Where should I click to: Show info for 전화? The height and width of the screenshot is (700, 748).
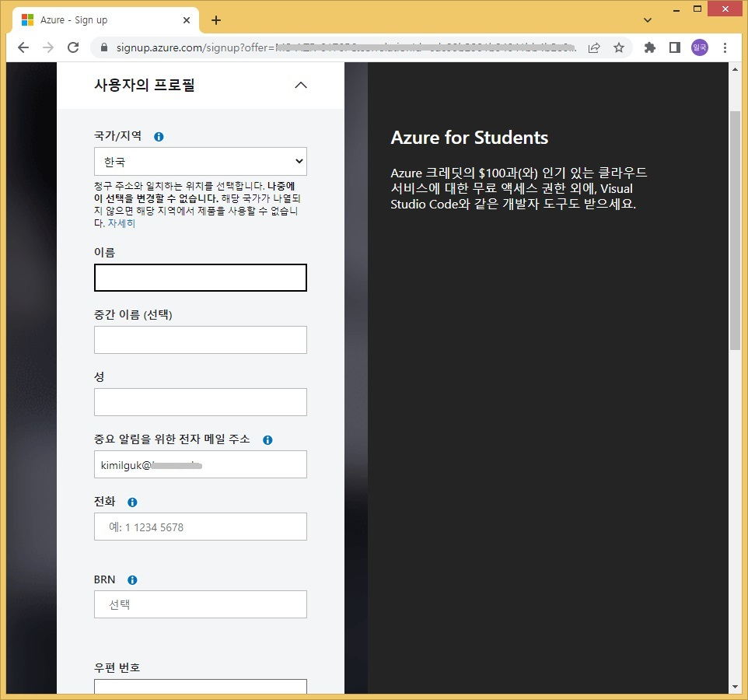[x=132, y=502]
